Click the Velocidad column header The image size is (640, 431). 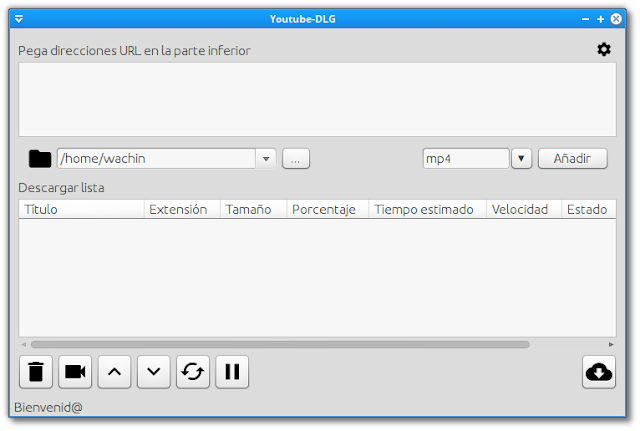point(524,209)
